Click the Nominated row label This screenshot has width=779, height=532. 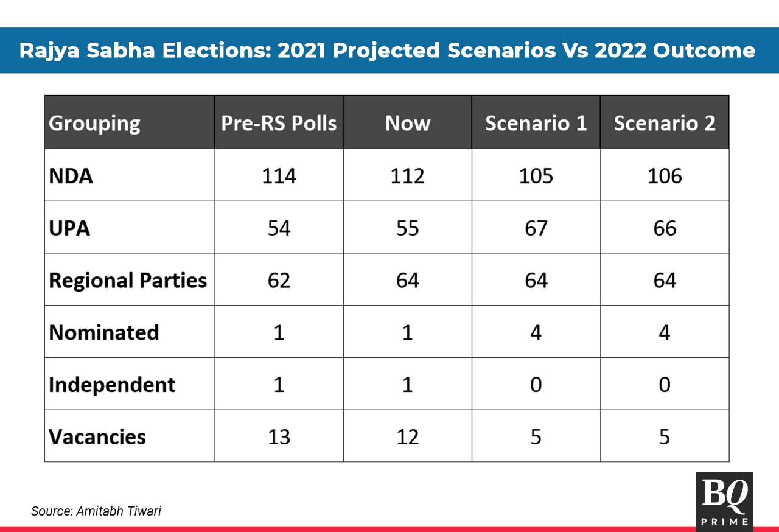pos(104,333)
